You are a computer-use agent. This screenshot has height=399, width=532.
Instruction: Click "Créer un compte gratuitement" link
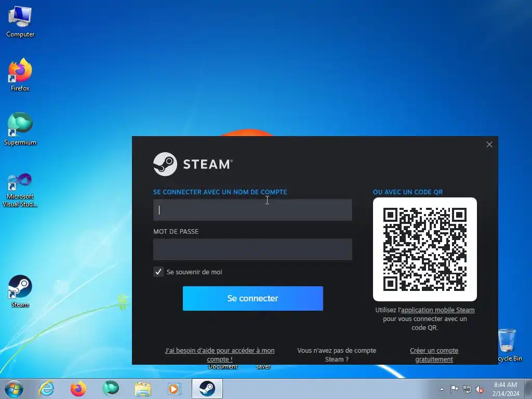click(434, 354)
